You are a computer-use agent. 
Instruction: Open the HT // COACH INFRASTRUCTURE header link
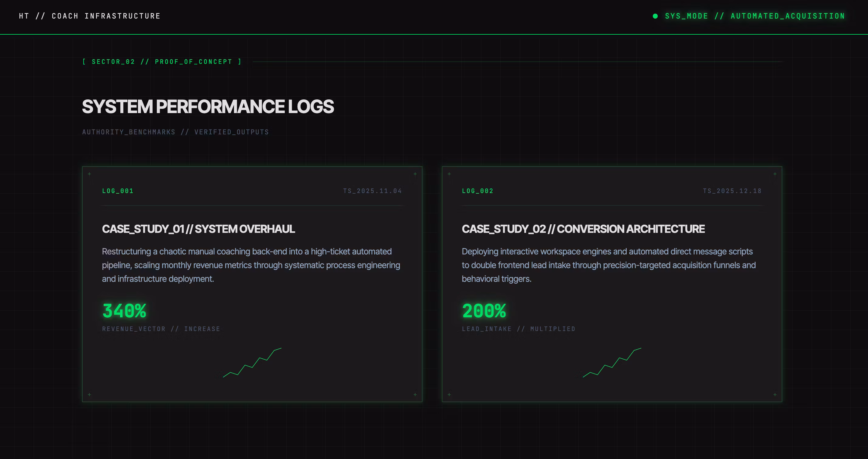pyautogui.click(x=90, y=16)
